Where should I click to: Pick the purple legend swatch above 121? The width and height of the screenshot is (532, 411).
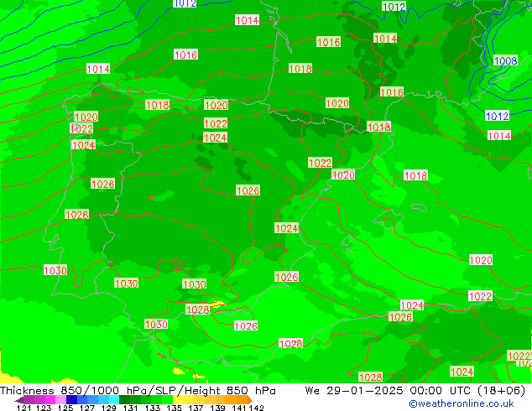(29, 399)
